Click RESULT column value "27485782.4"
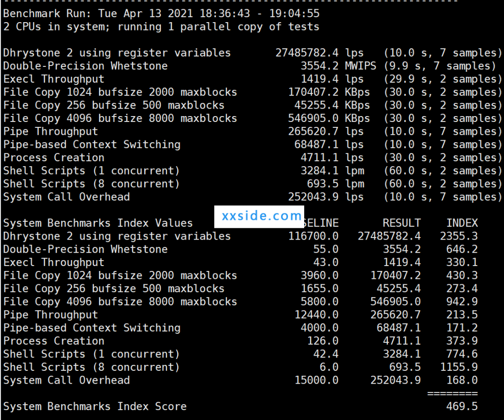Image resolution: width=504 pixels, height=420 pixels. tap(389, 237)
